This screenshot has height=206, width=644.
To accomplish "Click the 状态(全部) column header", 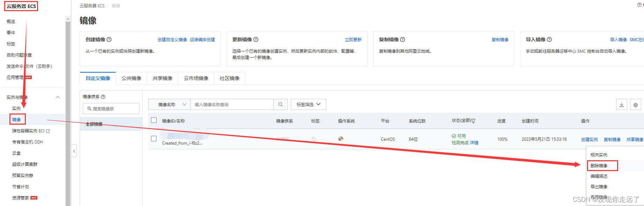I will point(461,120).
